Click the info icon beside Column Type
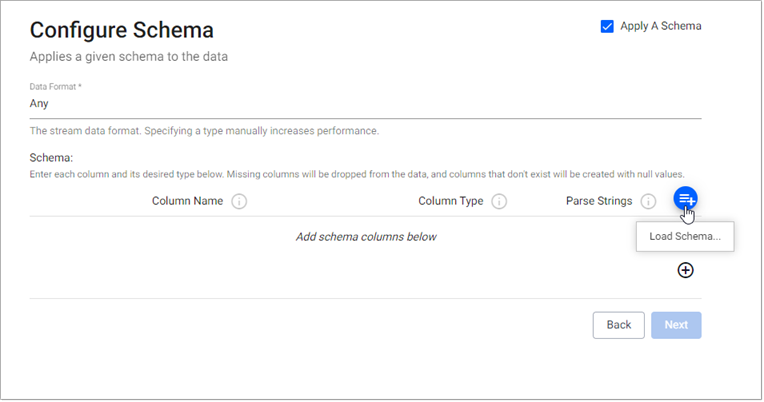The width and height of the screenshot is (764, 402). 499,201
